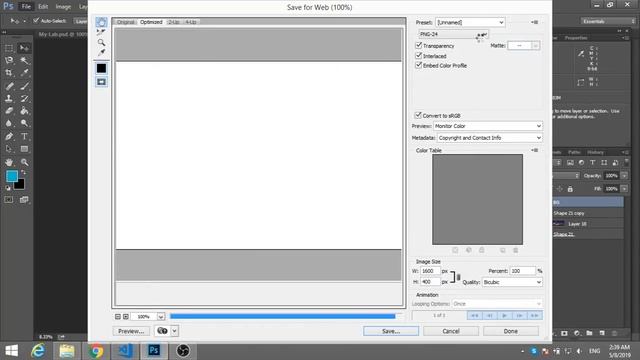
Task: Select the Crop tool in Photoshop
Action: pos(9,73)
